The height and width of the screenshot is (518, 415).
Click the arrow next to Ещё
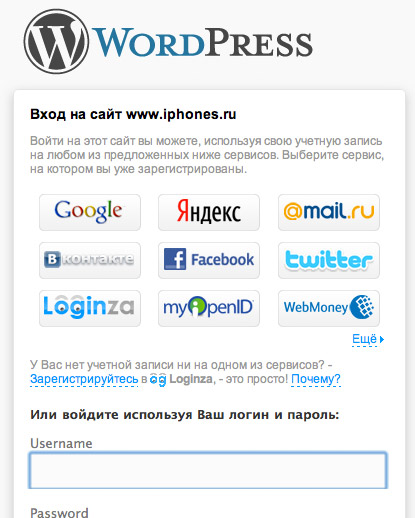382,339
